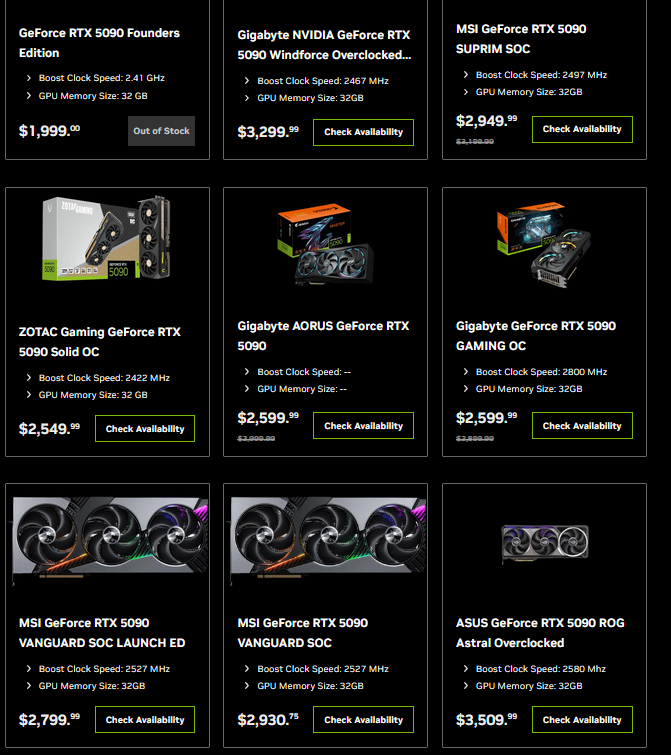Expand Boost Clock Speed chevron for Founders Edition
This screenshot has width=671, height=755.
point(29,78)
